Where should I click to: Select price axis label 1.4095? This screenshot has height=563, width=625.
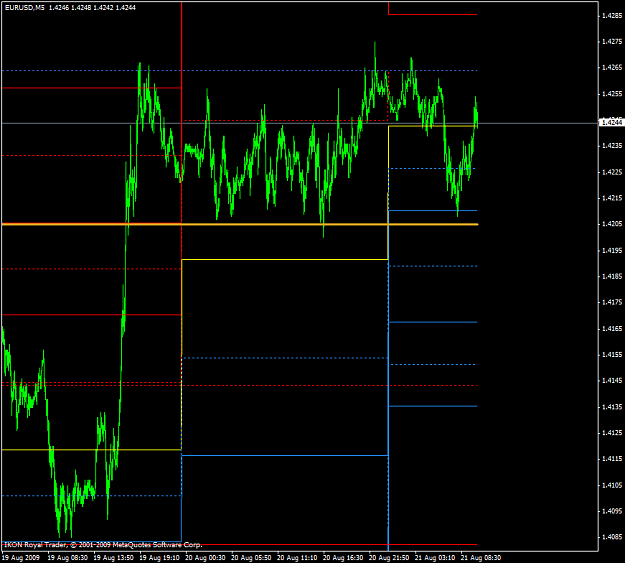(x=612, y=511)
